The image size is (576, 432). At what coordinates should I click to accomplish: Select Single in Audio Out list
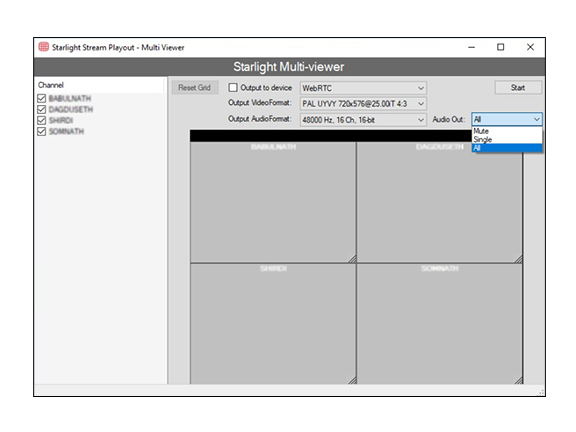(x=507, y=139)
